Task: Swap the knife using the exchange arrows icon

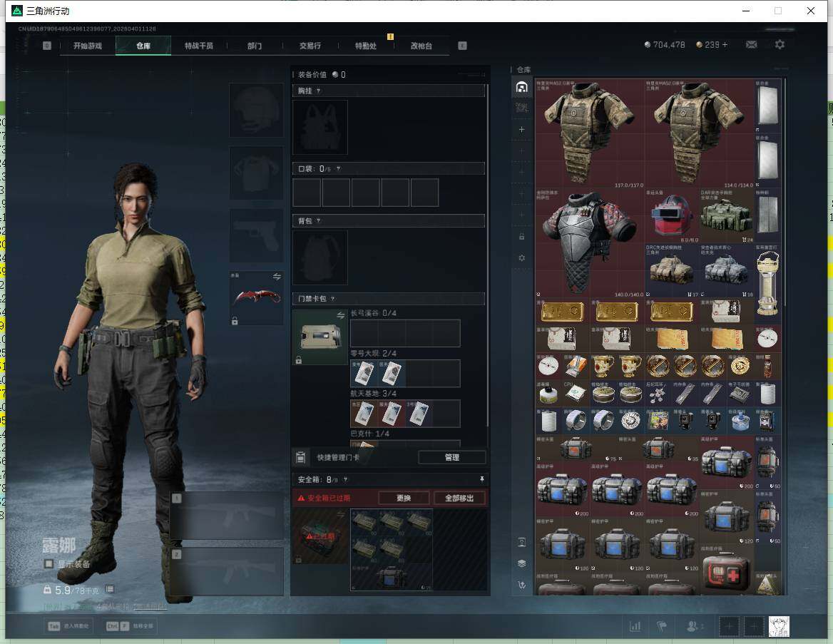Action: [x=277, y=276]
